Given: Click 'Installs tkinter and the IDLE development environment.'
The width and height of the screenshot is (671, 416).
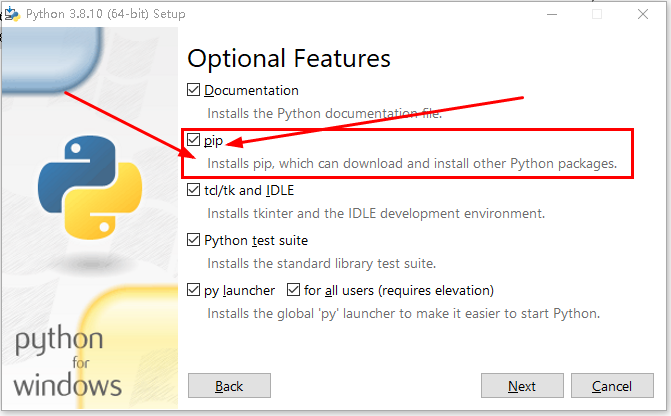Looking at the screenshot, I should 376,214.
